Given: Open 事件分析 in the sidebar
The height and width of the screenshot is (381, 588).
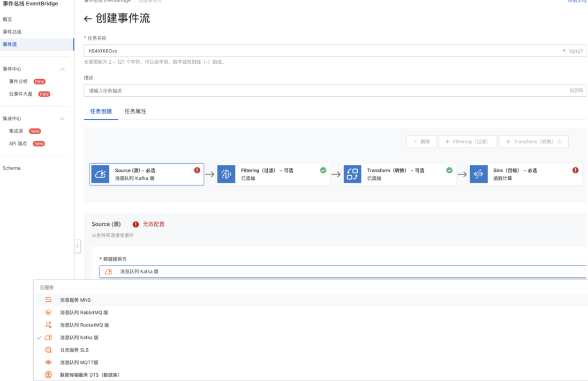Looking at the screenshot, I should 18,81.
